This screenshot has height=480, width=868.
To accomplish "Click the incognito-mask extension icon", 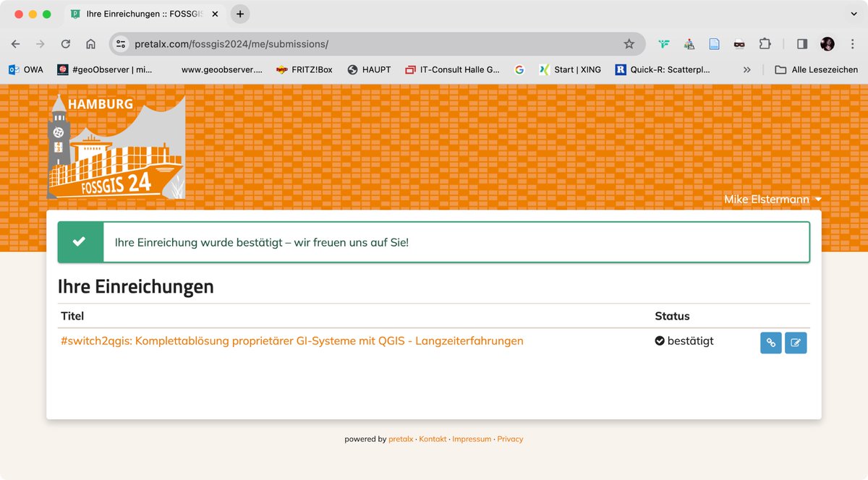I will click(739, 44).
